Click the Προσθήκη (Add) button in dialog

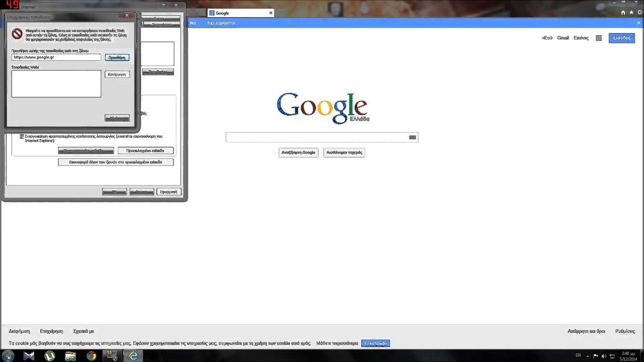point(117,57)
